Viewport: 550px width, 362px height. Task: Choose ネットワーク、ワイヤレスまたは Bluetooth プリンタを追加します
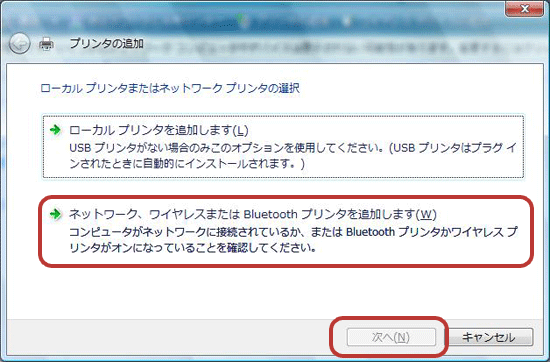pyautogui.click(x=286, y=231)
